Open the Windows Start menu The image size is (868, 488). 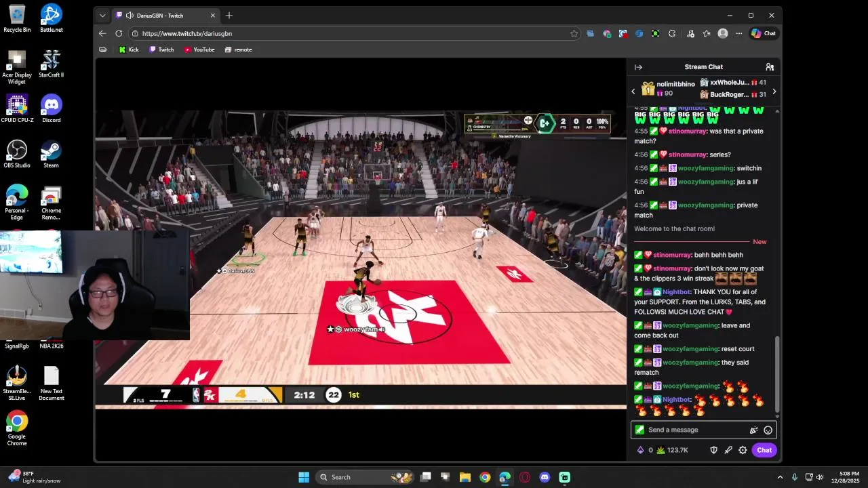(304, 477)
